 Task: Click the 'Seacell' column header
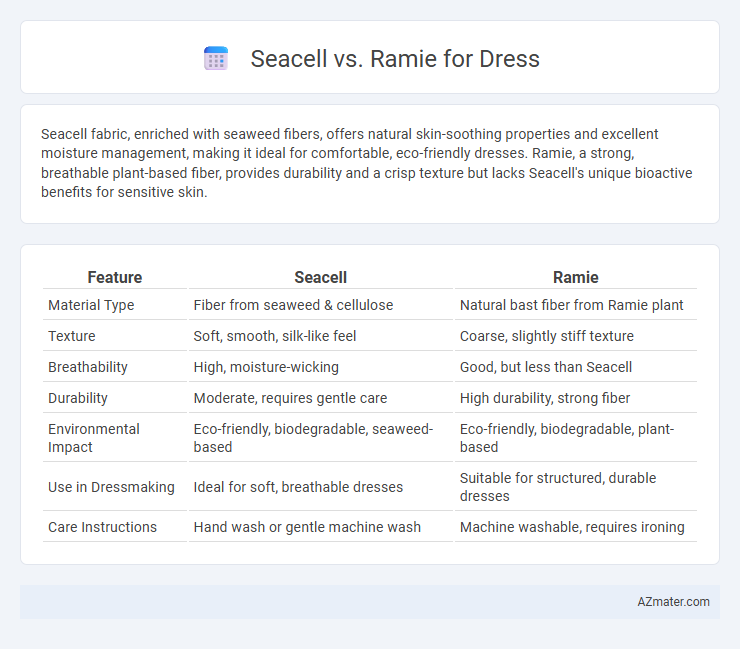(320, 277)
